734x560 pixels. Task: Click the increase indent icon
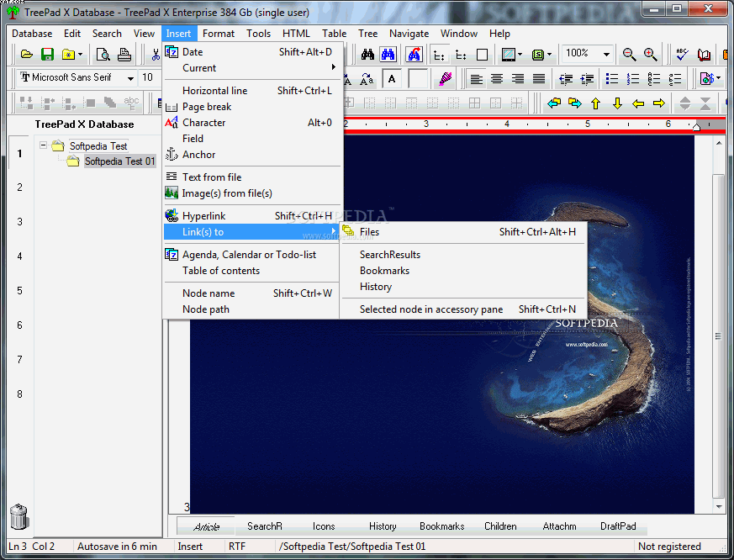[587, 79]
